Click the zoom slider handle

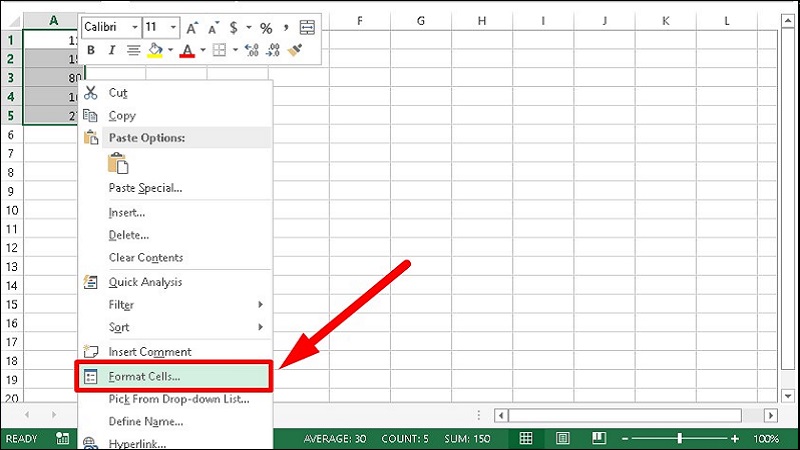click(680, 438)
